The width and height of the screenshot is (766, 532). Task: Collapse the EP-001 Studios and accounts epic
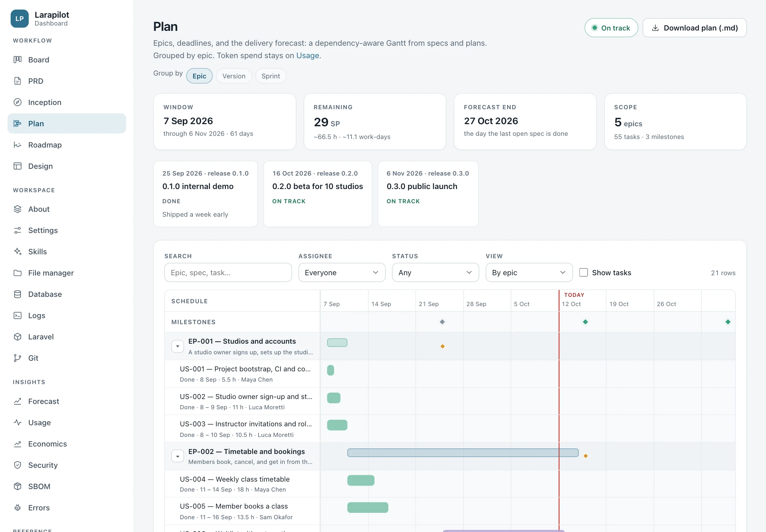click(178, 346)
